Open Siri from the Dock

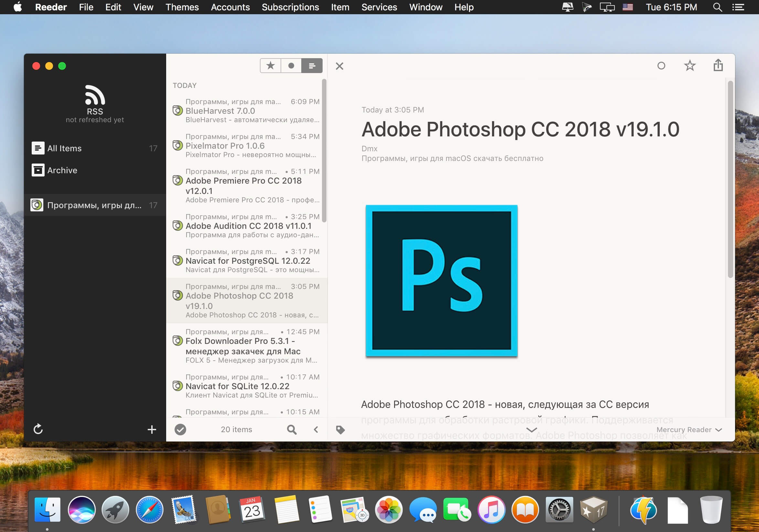(82, 509)
